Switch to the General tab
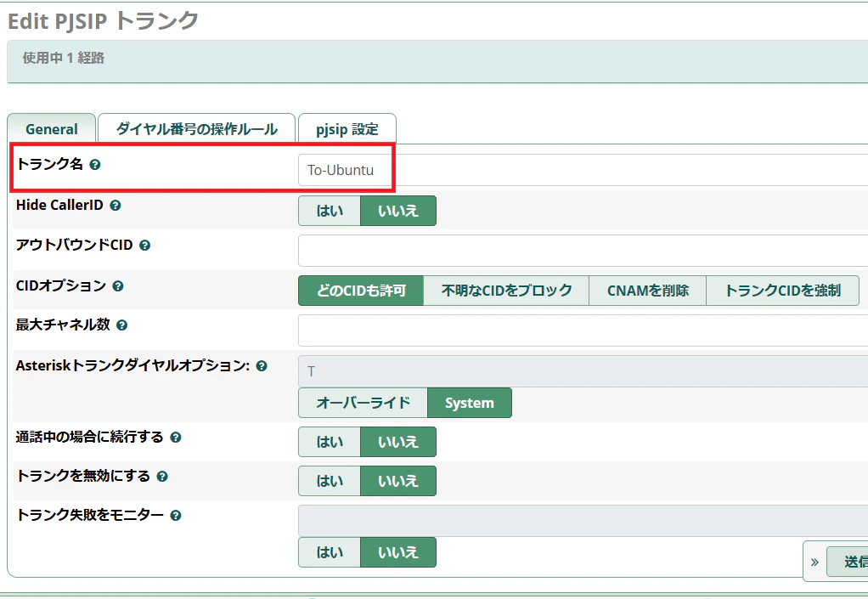This screenshot has width=868, height=599. tap(52, 129)
